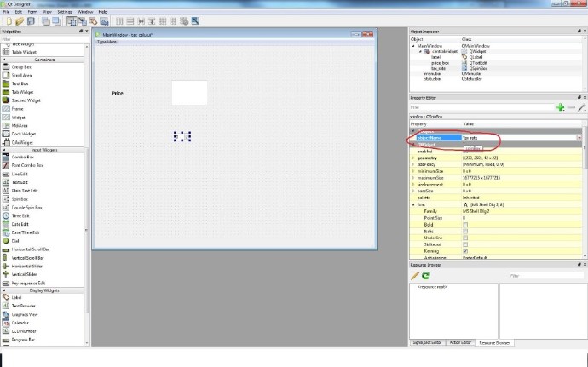Viewport: 588px width, 367px height.
Task: Enable the Bold font checkbox
Action: click(x=465, y=225)
